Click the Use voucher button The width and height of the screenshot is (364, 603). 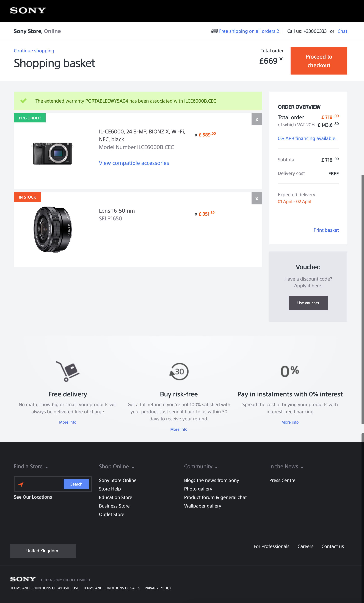[x=308, y=303]
